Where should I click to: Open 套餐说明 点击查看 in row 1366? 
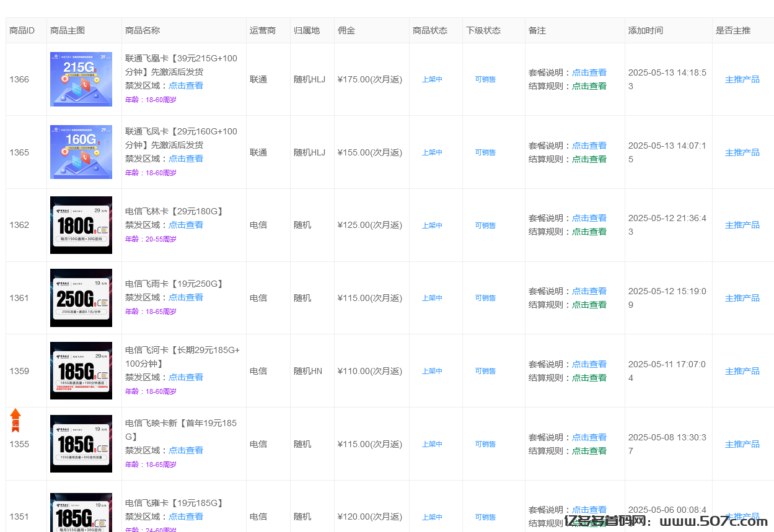589,72
